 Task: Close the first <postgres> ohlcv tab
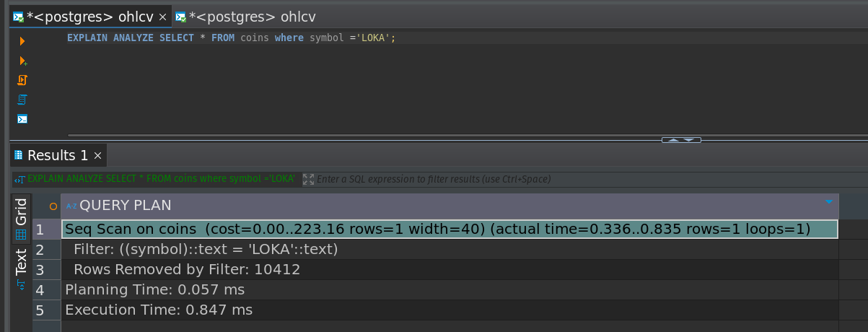tap(162, 17)
